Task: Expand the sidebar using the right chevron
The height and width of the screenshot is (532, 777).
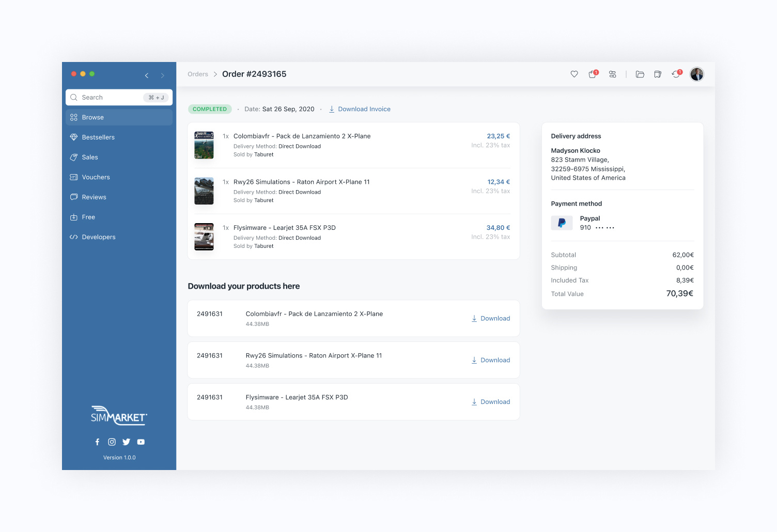Action: 163,75
